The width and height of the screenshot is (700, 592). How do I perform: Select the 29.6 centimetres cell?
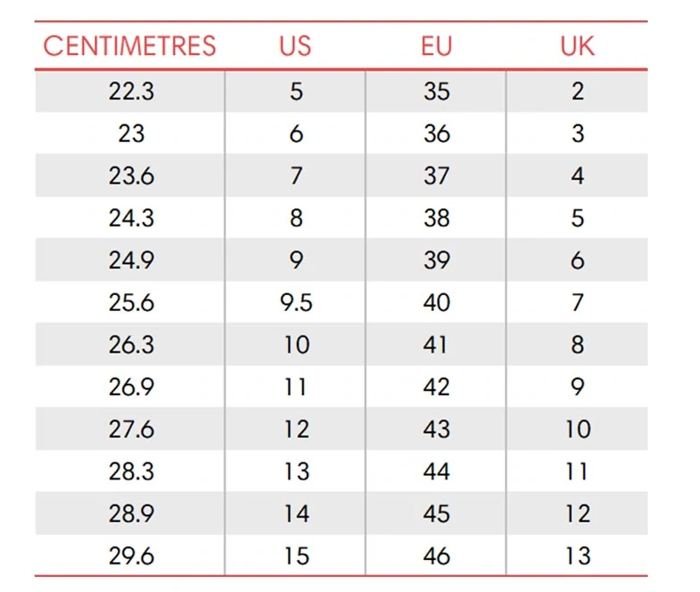click(131, 556)
